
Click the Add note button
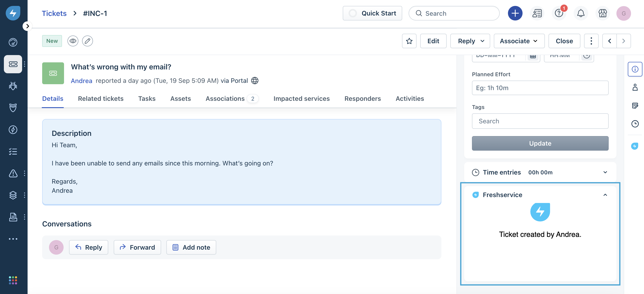(x=191, y=247)
